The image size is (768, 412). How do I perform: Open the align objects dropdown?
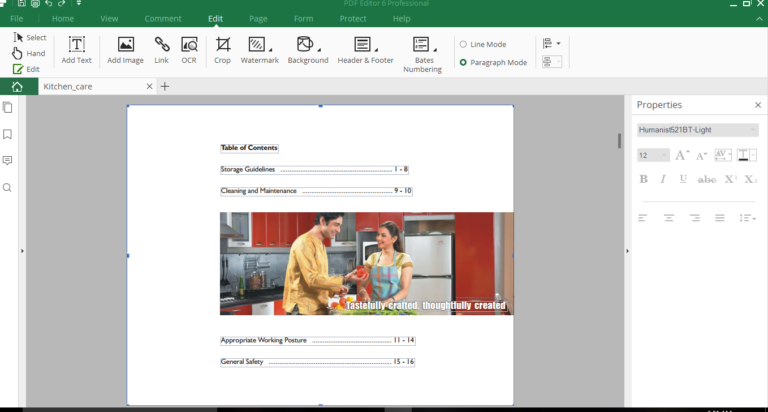[x=552, y=44]
